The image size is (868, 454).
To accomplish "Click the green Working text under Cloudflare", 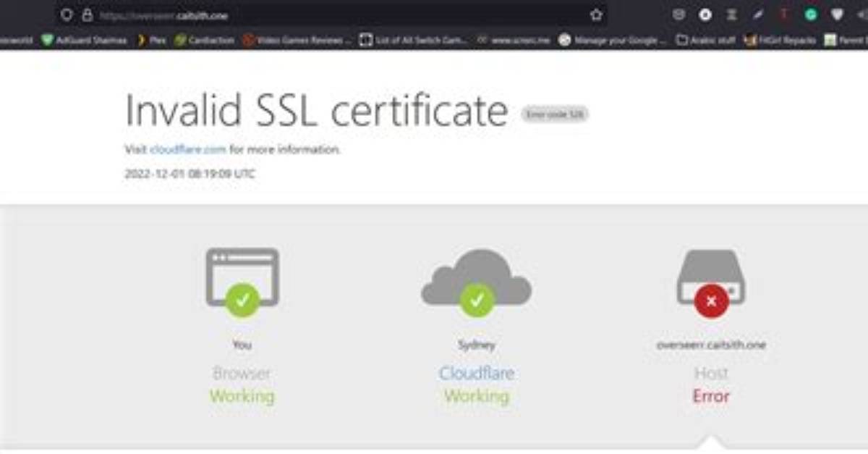I will point(477,397).
